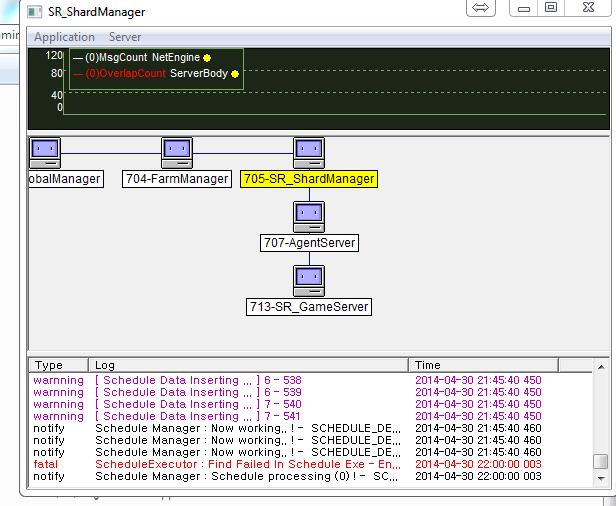
Task: Select the 707-AgentServer node label
Action: coord(309,243)
